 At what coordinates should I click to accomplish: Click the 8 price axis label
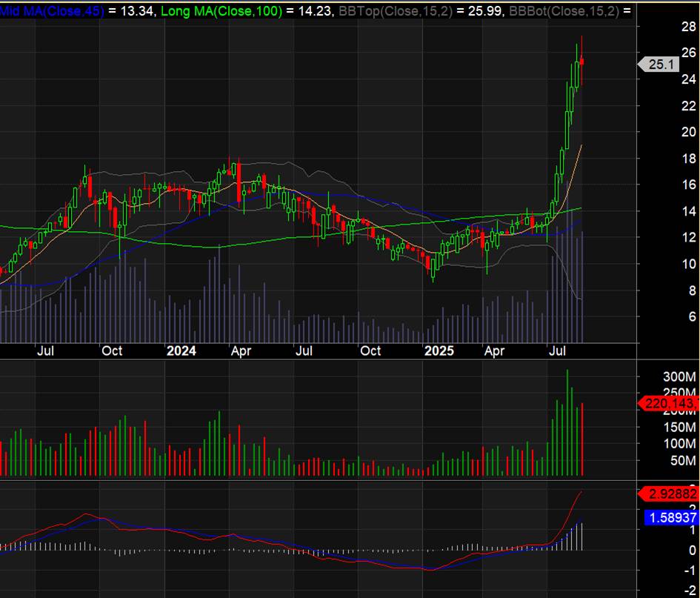coord(693,290)
